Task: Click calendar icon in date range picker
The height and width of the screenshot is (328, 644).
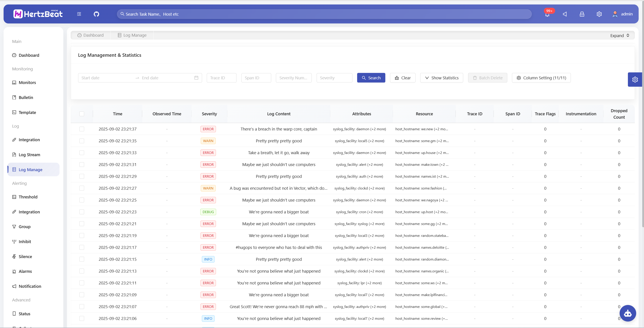Action: pyautogui.click(x=196, y=78)
